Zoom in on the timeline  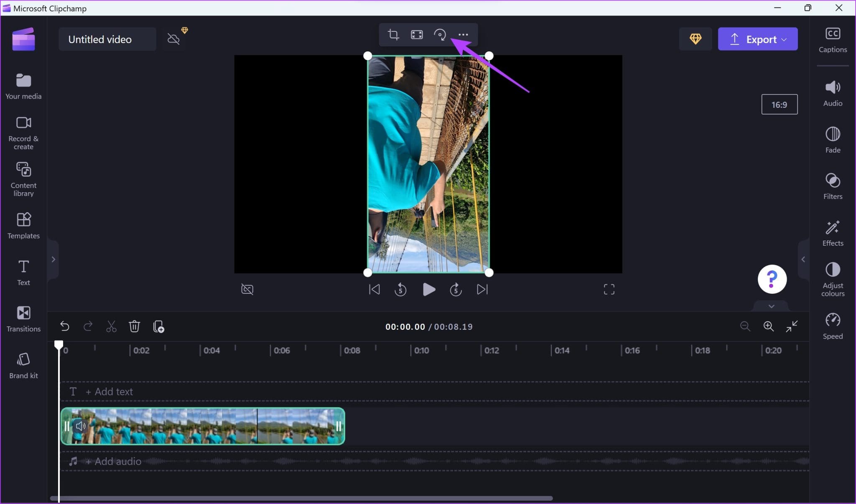point(768,326)
